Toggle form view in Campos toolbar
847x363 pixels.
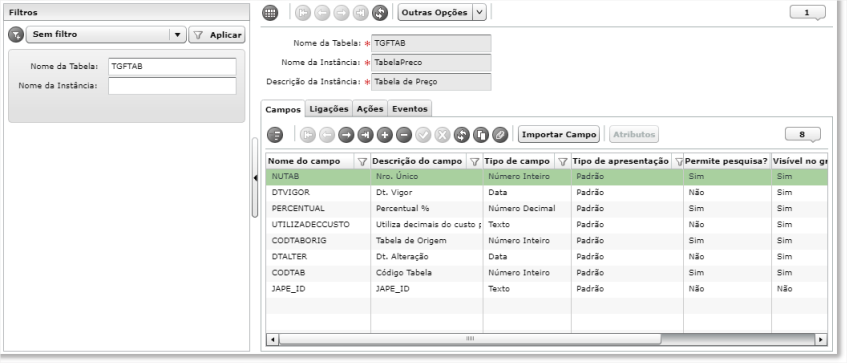click(275, 135)
